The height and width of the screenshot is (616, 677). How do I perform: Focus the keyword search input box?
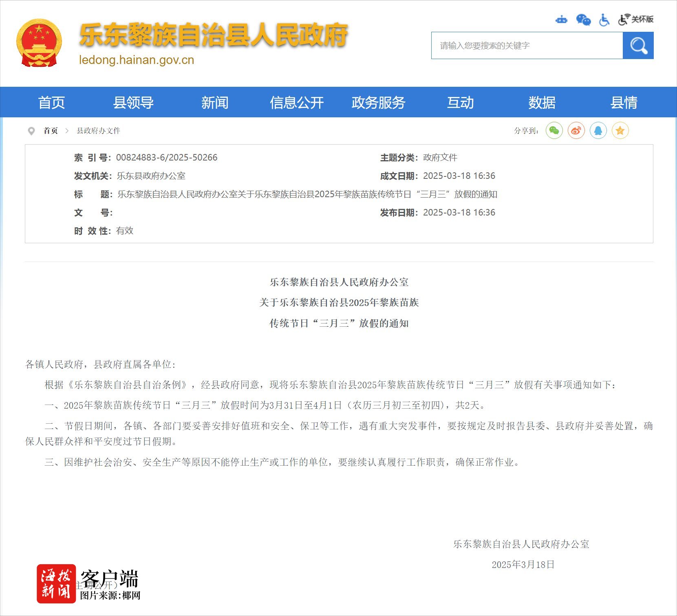pyautogui.click(x=527, y=46)
